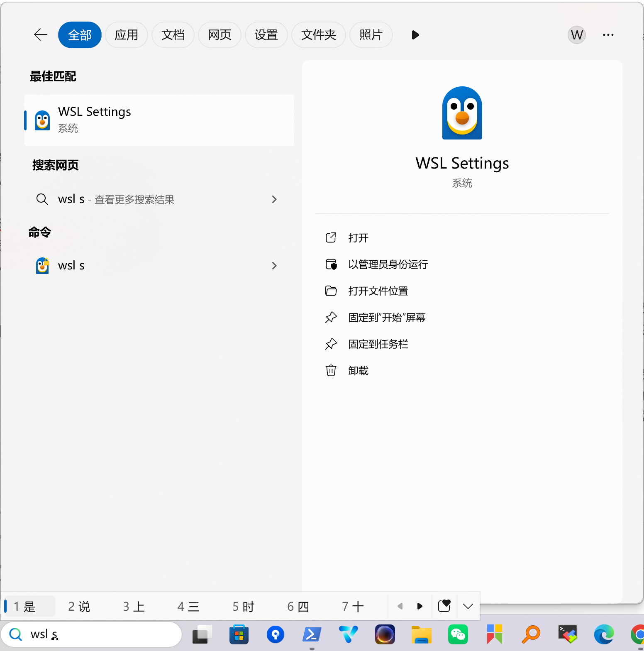Switch to the 文档 filter tab

173,35
